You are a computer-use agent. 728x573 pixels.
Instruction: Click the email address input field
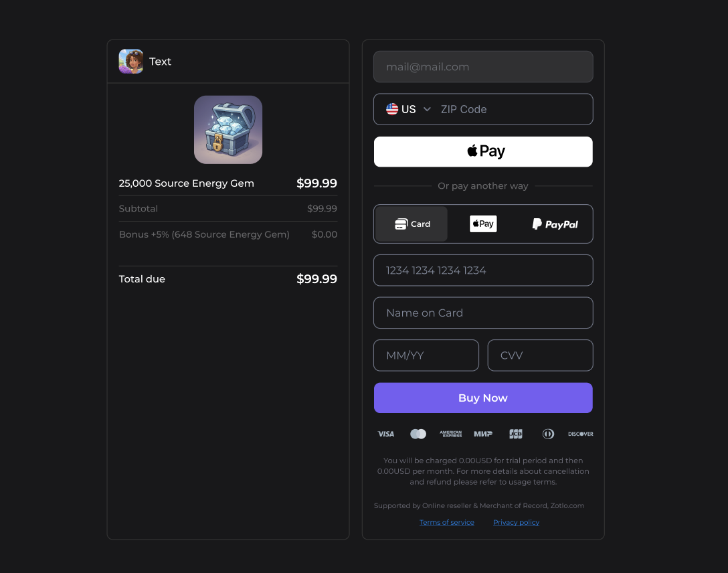[x=483, y=67]
